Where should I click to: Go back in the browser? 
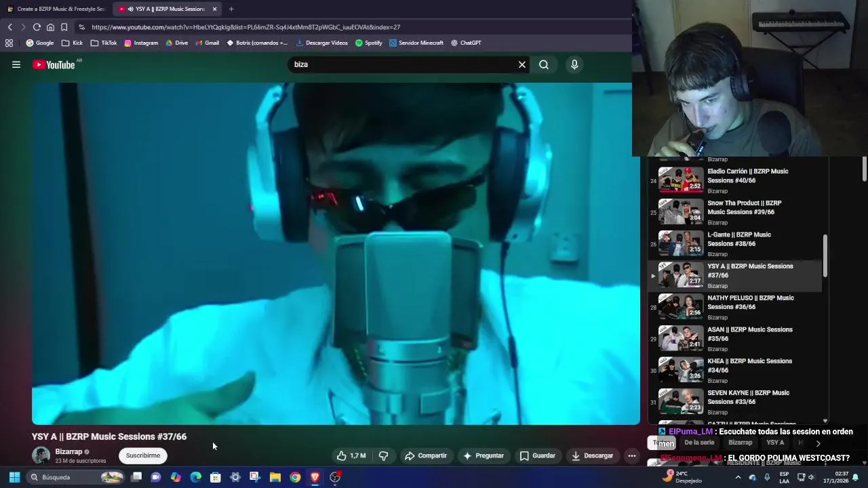(10, 27)
